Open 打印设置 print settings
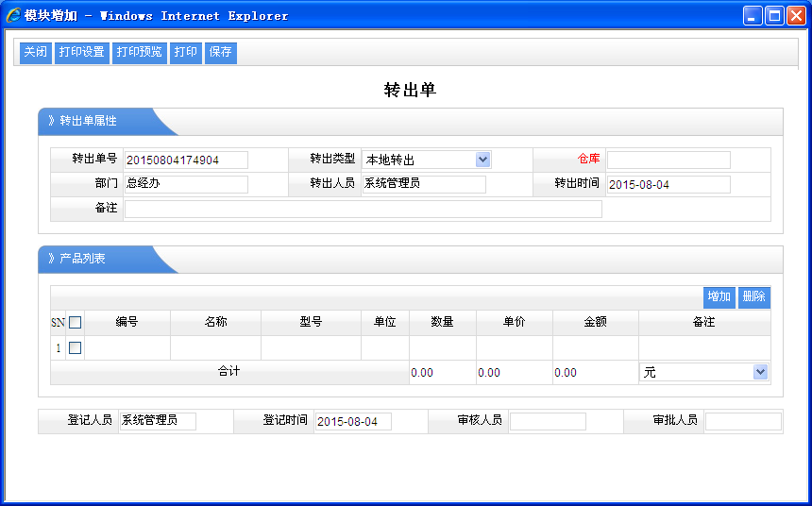 tap(82, 53)
